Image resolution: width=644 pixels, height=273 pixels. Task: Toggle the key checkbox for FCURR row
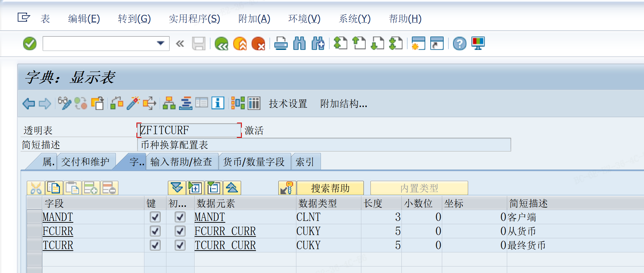[x=155, y=231]
